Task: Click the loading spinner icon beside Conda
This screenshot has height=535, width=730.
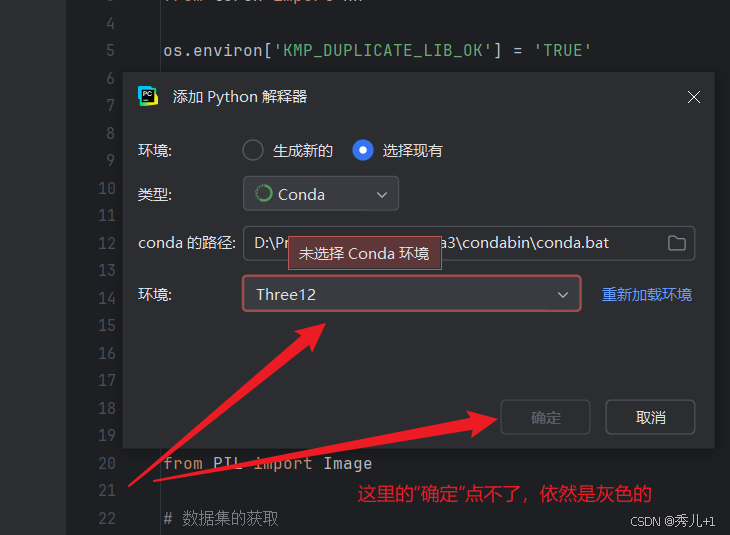Action: [x=264, y=193]
